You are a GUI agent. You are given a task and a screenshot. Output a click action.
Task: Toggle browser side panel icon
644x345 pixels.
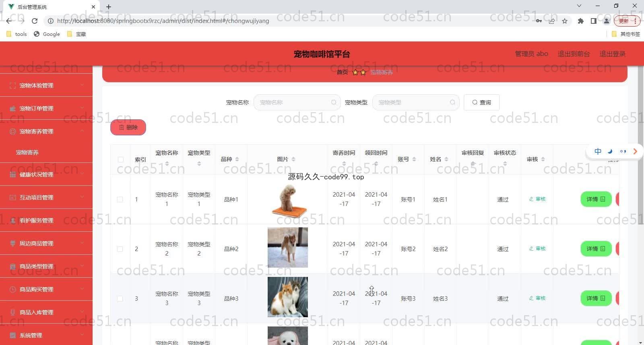(593, 21)
